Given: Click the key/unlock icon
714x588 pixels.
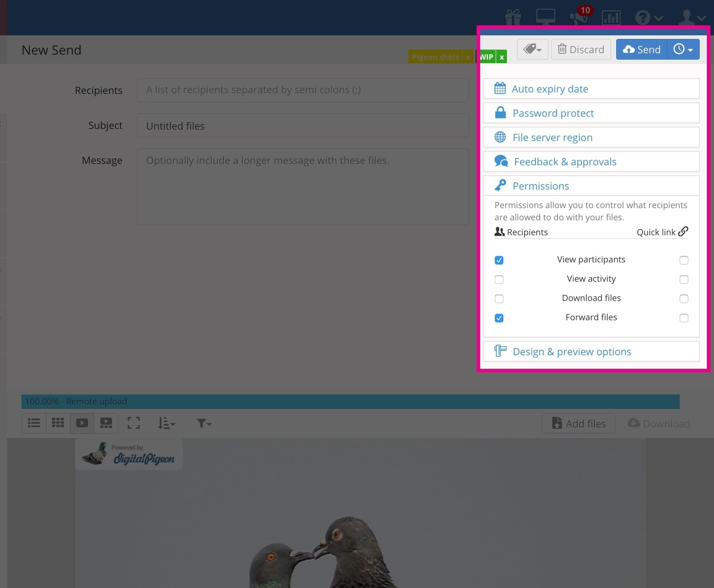Looking at the screenshot, I should click(500, 186).
